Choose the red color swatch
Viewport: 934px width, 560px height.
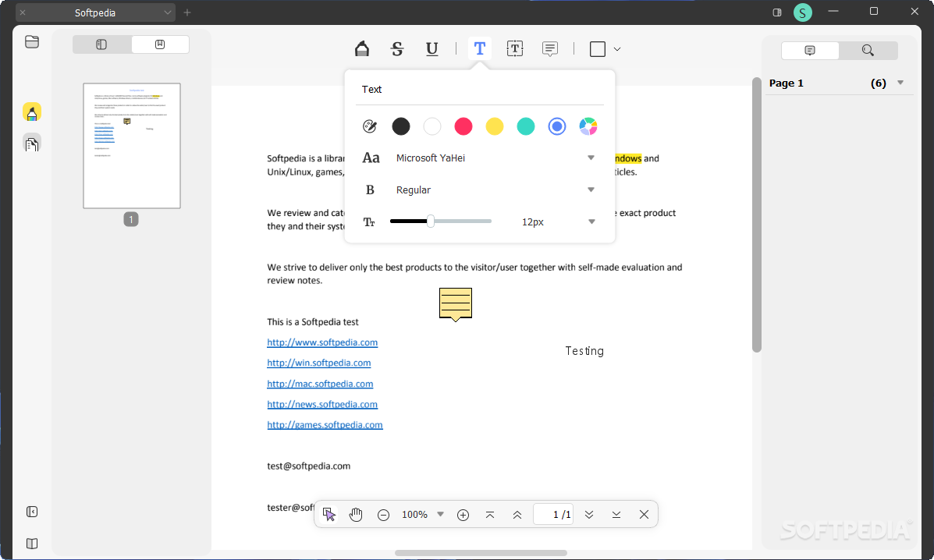(463, 126)
